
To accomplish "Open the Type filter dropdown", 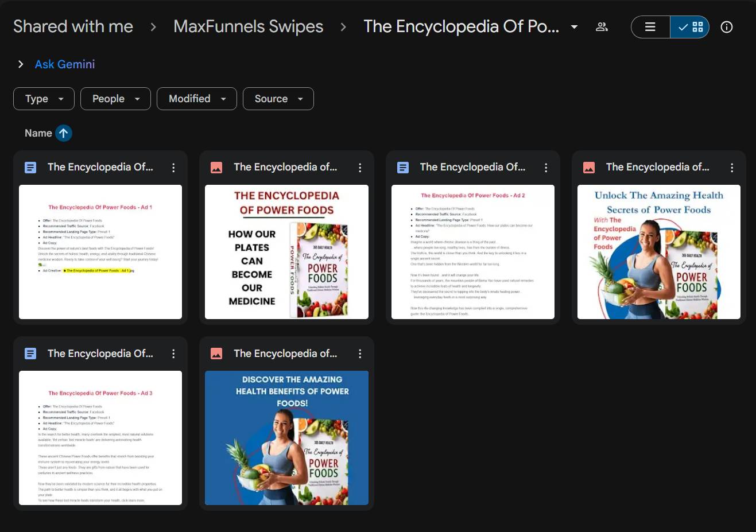I will (44, 99).
